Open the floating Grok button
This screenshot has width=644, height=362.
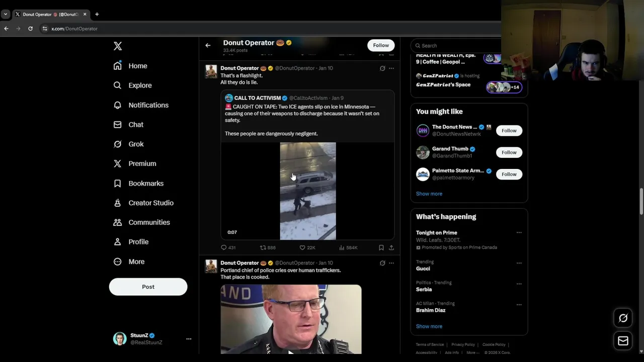click(623, 318)
